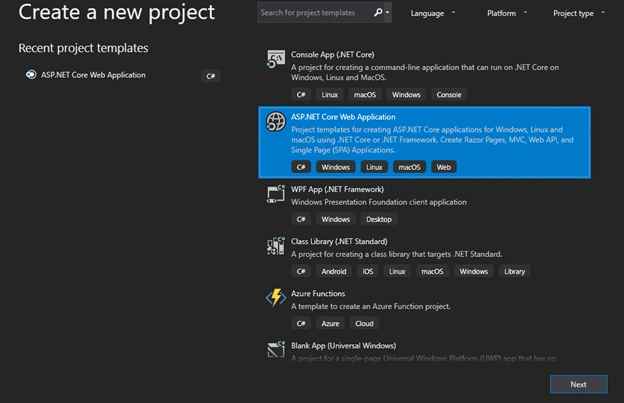Click Linux tag under ASP.NET Core
This screenshot has height=403, width=624.
pyautogui.click(x=374, y=167)
